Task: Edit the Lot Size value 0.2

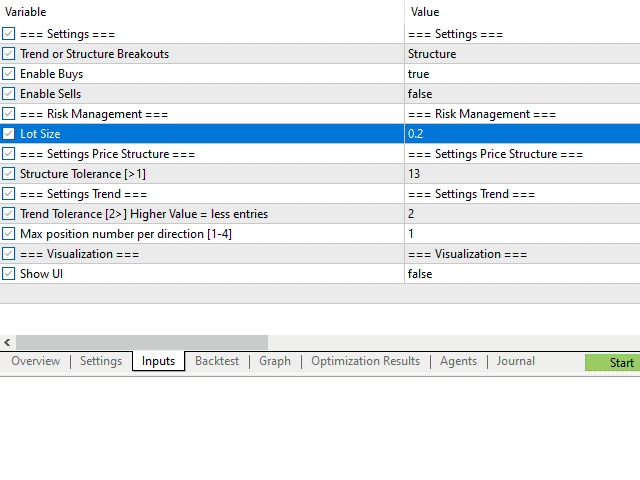Action: (x=522, y=133)
